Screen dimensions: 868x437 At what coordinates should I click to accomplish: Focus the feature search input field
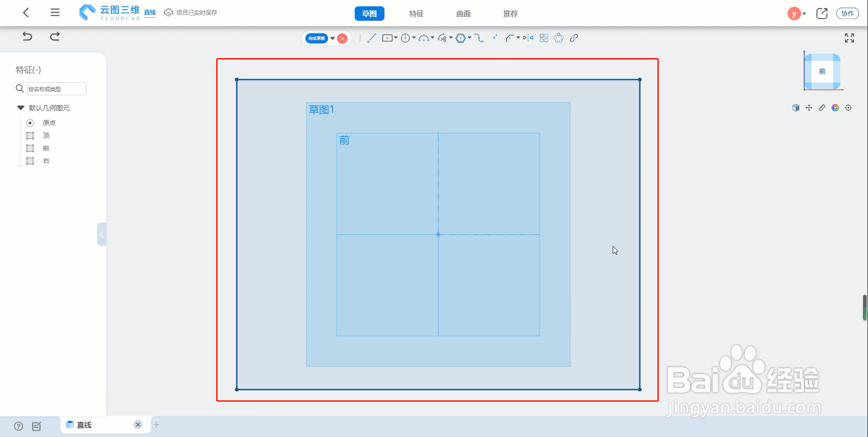click(56, 89)
